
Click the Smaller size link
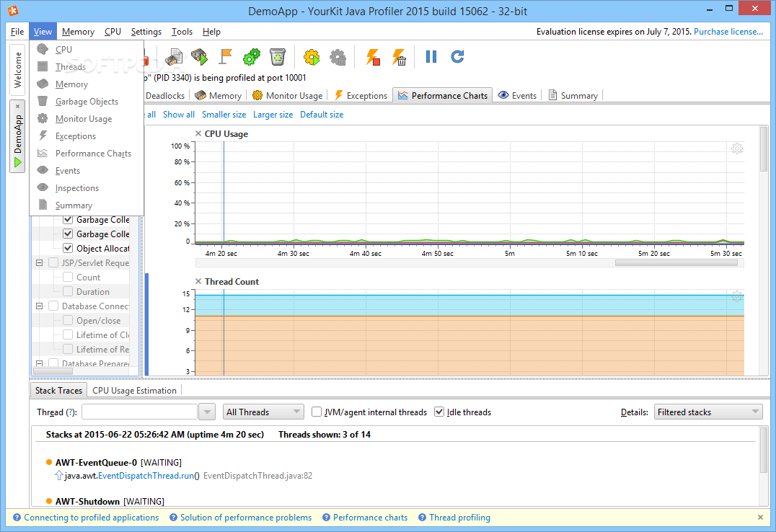coord(224,115)
